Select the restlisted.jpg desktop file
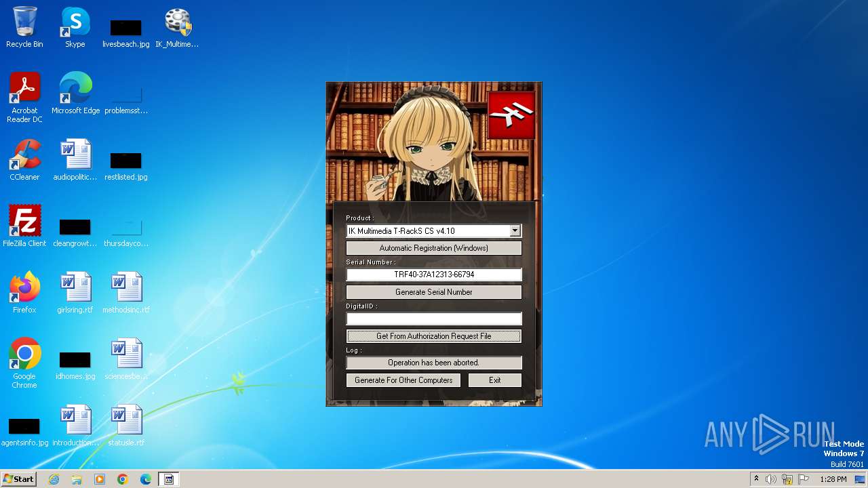Viewport: 868px width, 488px height. (126, 167)
